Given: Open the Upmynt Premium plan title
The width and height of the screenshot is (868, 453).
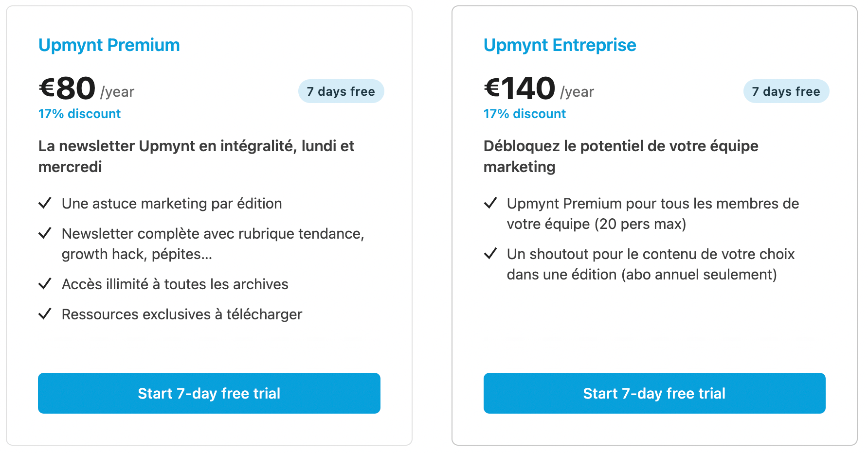Looking at the screenshot, I should 109,45.
